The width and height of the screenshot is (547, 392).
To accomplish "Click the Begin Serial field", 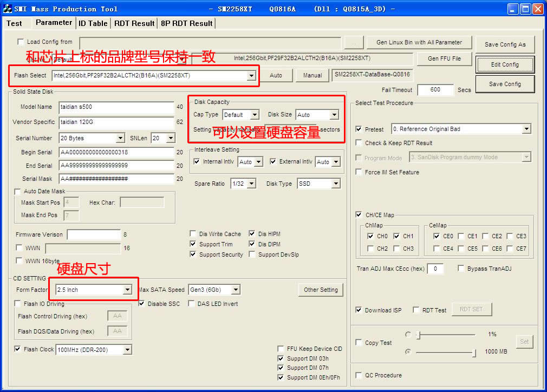I will [x=116, y=152].
